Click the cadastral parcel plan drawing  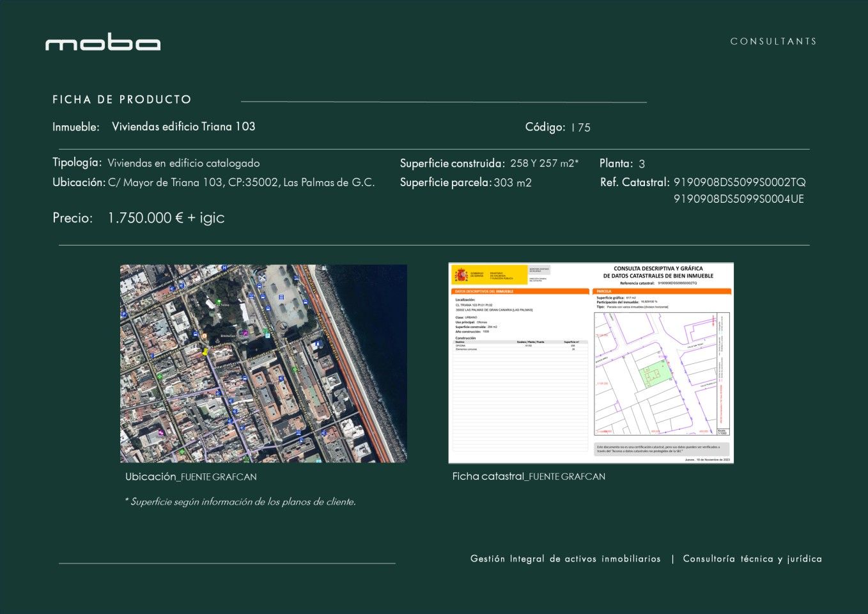(x=662, y=374)
